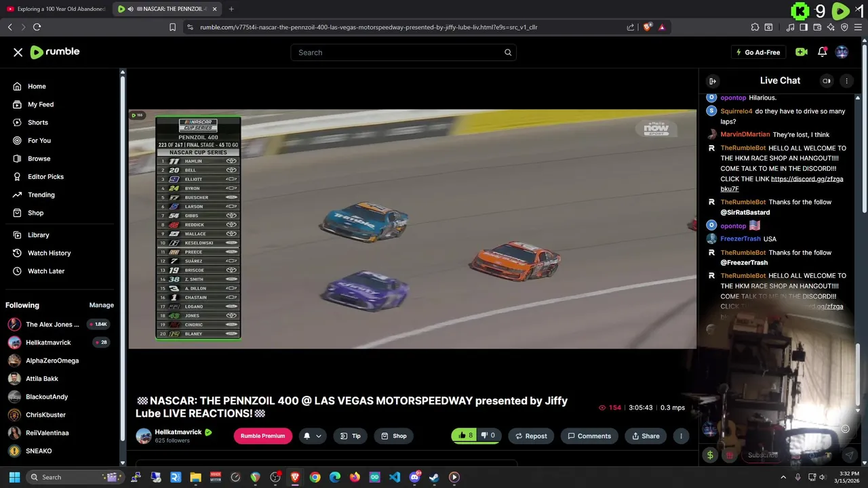Click the search magnifier icon
Image resolution: width=868 pixels, height=488 pixels.
[x=508, y=52]
